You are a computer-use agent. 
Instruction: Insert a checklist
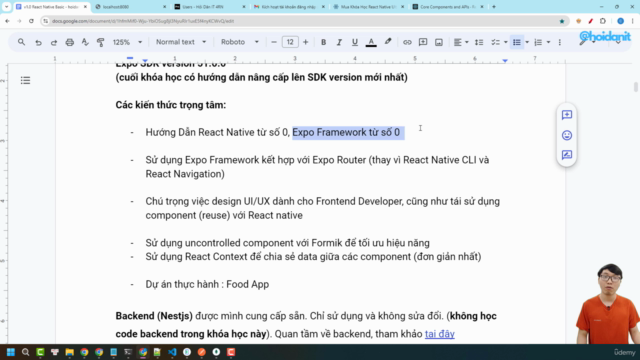click(495, 42)
